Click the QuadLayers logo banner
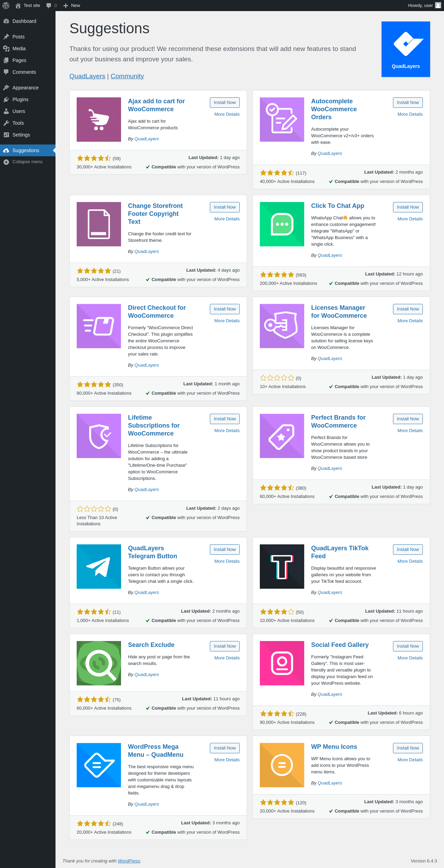 pos(405,49)
